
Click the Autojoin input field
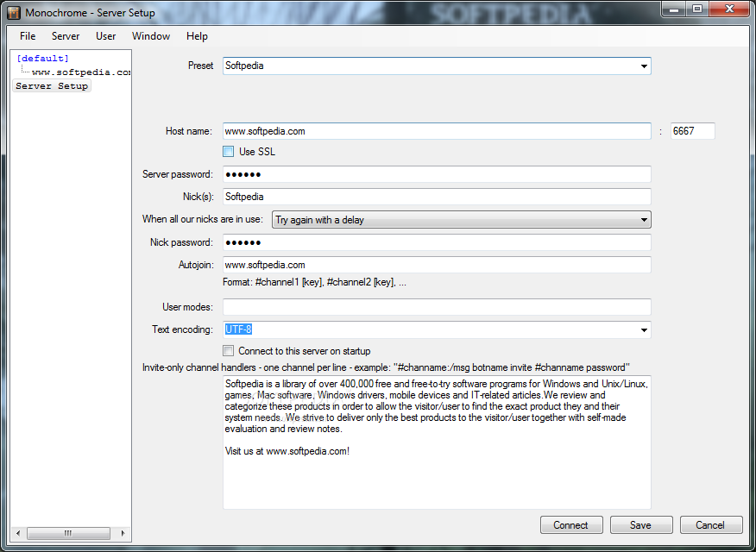click(x=437, y=265)
